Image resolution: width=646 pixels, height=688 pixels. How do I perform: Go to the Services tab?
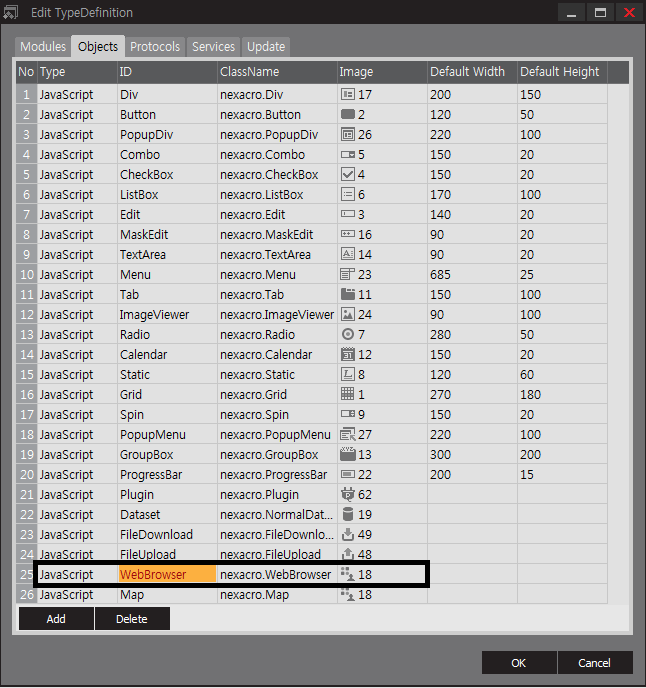coord(213,47)
